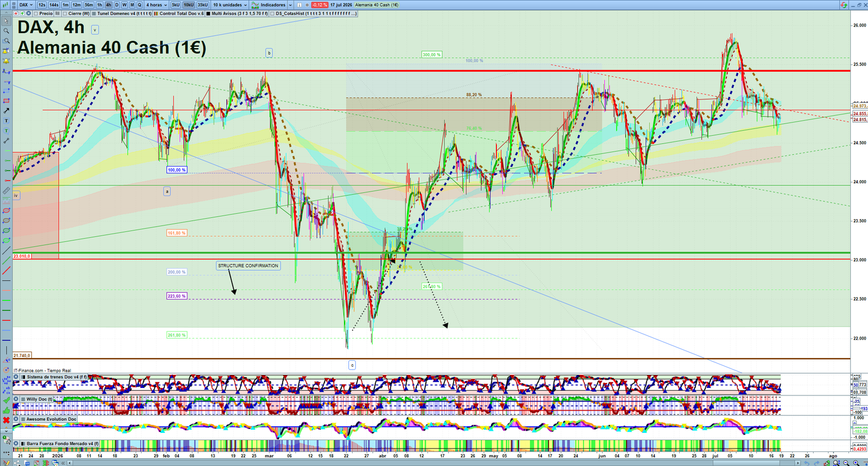The image size is (868, 466).
Task: Select the 56m timeframe
Action: point(89,5)
